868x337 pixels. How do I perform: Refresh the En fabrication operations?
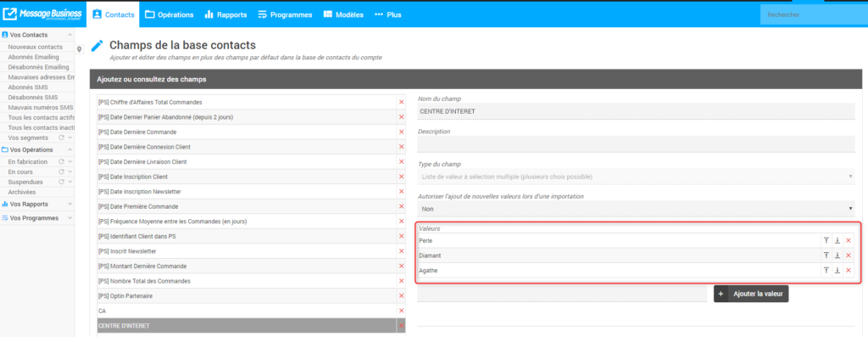click(x=62, y=162)
